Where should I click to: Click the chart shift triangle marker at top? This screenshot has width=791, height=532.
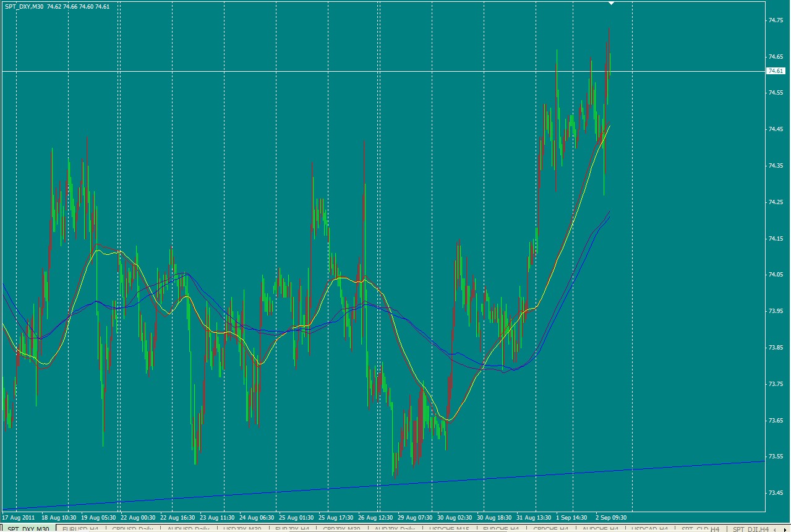pos(612,3)
